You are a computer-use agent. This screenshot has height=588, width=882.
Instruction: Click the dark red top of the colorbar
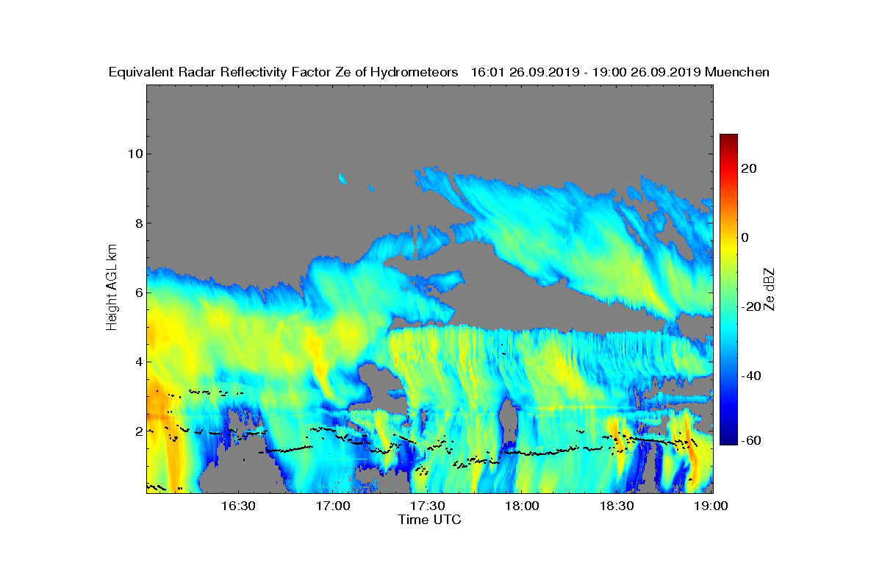pyautogui.click(x=728, y=140)
